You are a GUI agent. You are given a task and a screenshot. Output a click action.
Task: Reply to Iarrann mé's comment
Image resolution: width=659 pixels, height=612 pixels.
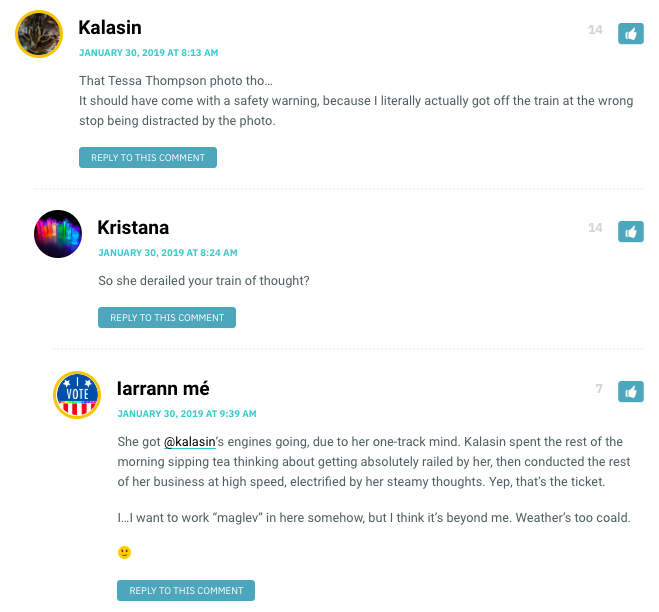(186, 591)
